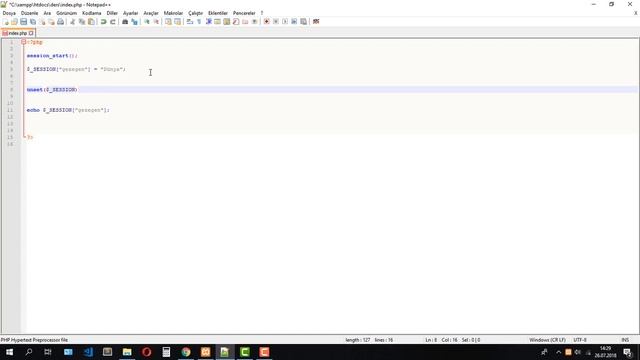Open the User Defined Language icon
This screenshot has width=640, height=360.
coord(218,22)
